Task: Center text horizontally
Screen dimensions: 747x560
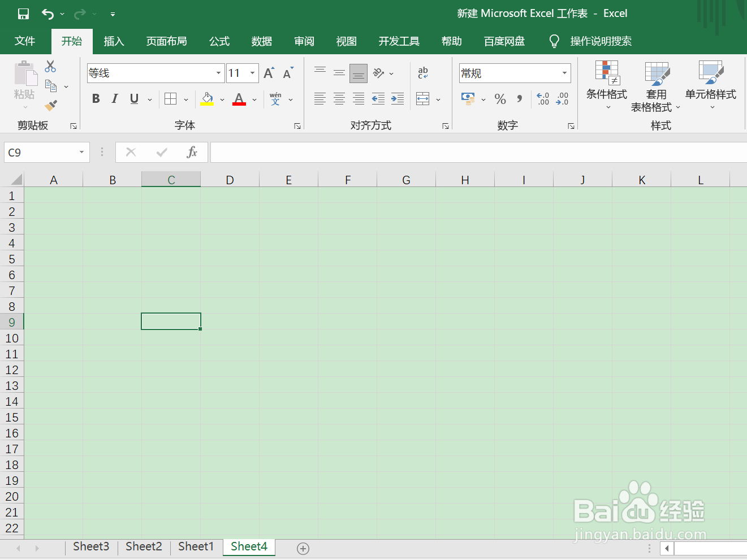Action: point(339,99)
